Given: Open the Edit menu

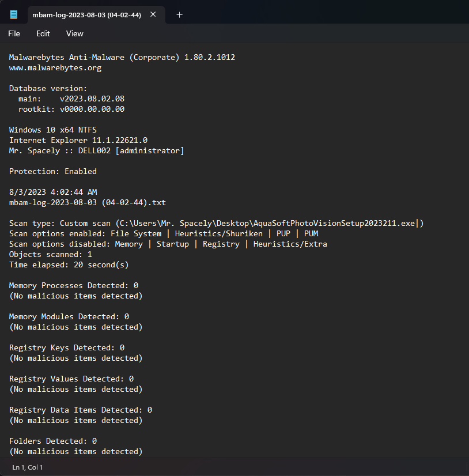Looking at the screenshot, I should (x=43, y=33).
